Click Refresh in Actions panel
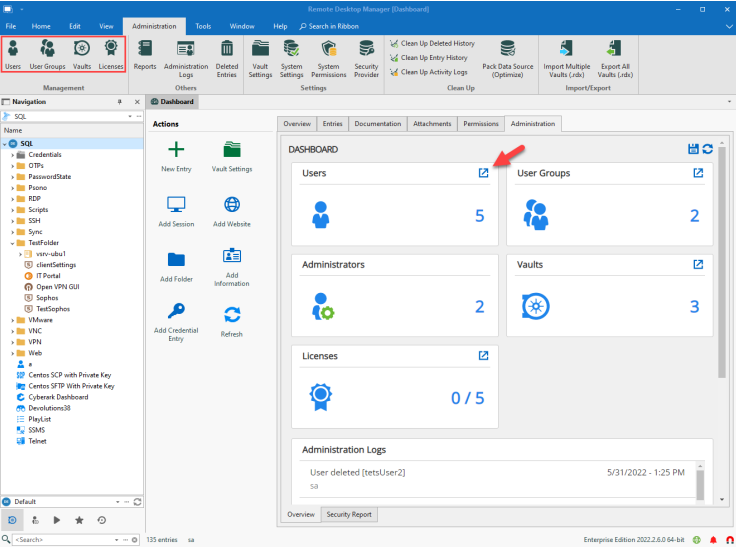Screen dimensions: 736x553 click(232, 323)
